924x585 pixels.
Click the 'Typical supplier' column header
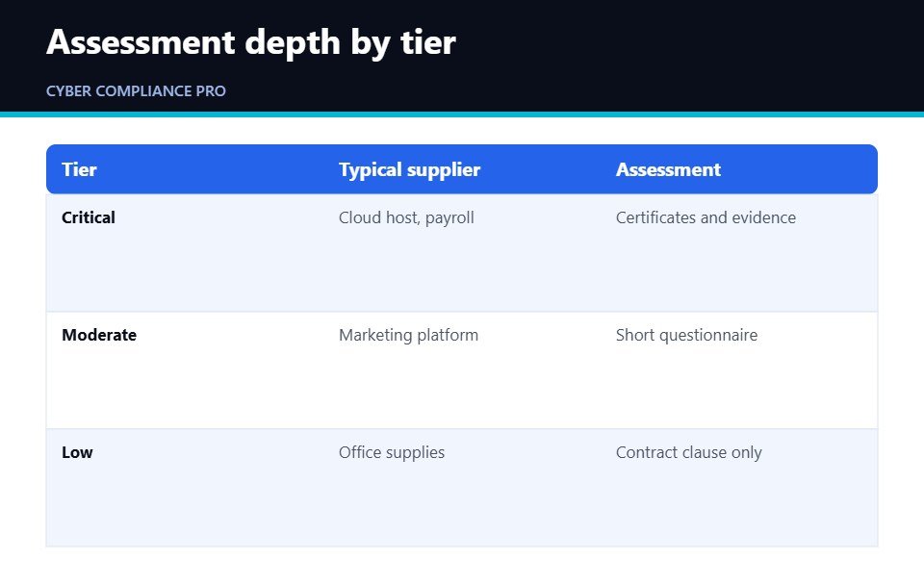410,169
